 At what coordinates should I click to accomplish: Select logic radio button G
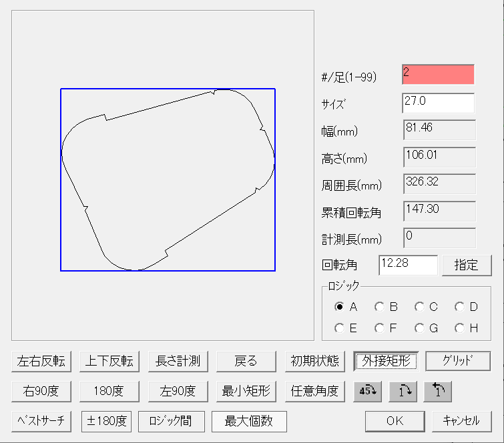pos(419,328)
